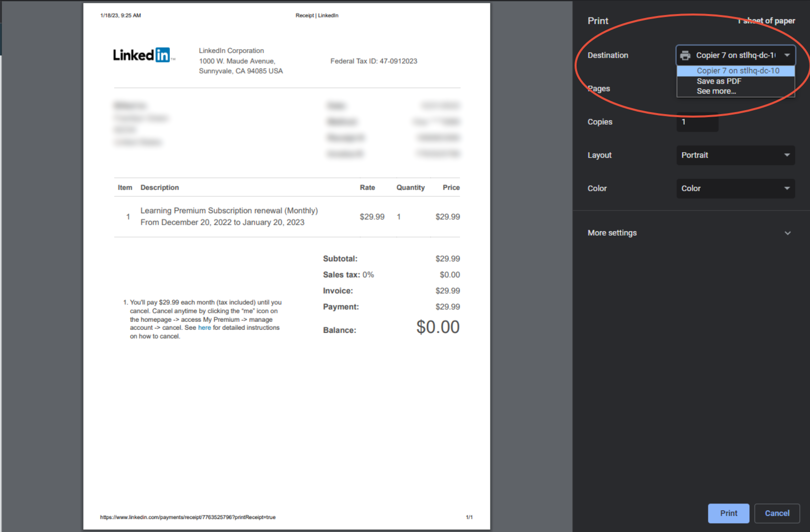The width and height of the screenshot is (810, 532).
Task: Click the 'Sales tax: 0%' label
Action: pyautogui.click(x=348, y=275)
